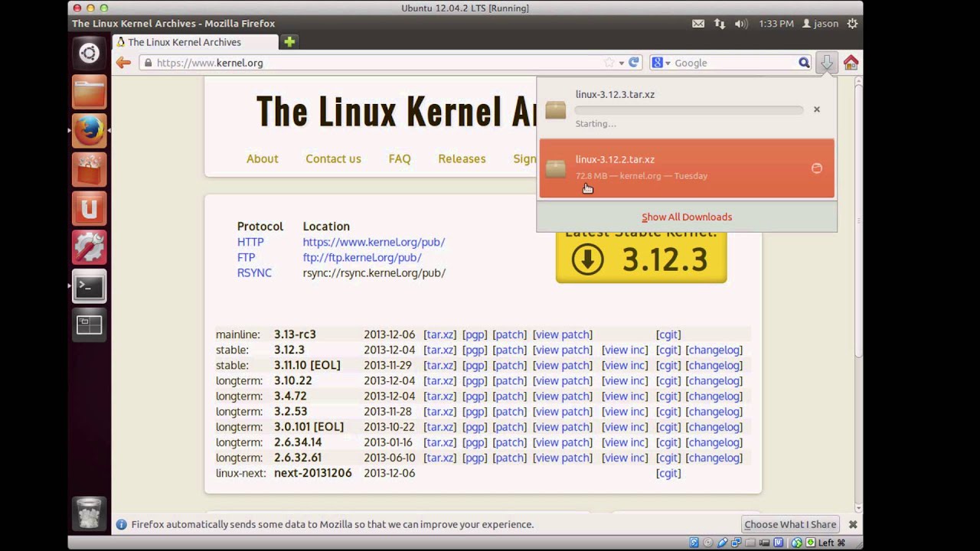Click the site identity padlock icon
The width and height of the screenshot is (980, 551).
pyautogui.click(x=147, y=63)
